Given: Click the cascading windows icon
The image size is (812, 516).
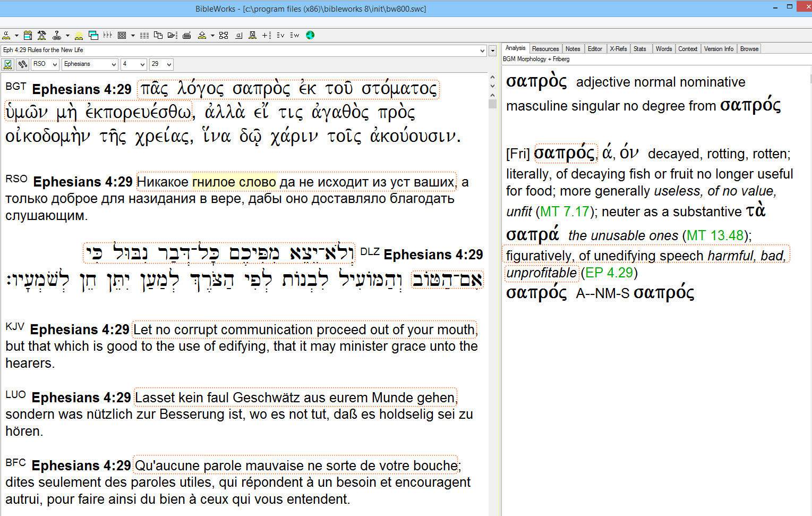Looking at the screenshot, I should tap(93, 35).
